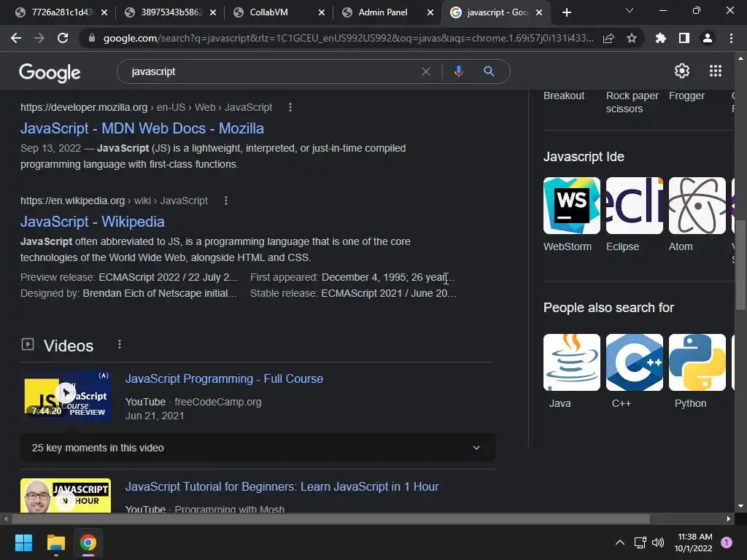747x560 pixels.
Task: Open the Frogger result
Action: tap(686, 96)
